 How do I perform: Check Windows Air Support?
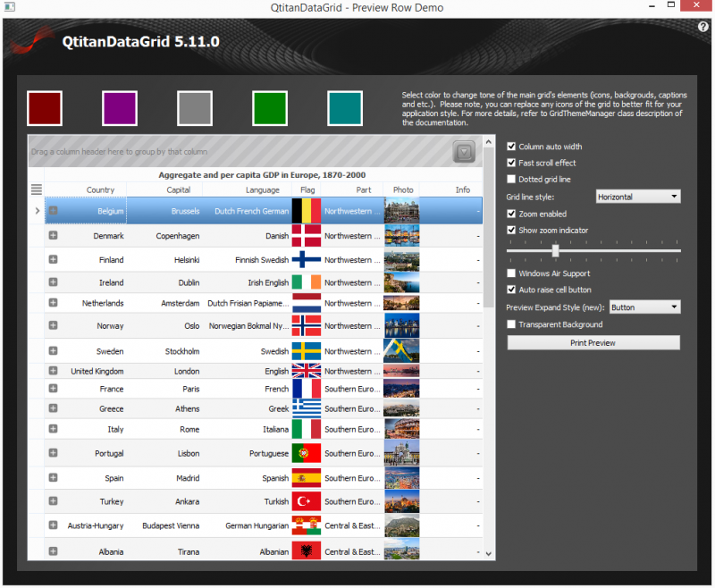click(x=511, y=273)
